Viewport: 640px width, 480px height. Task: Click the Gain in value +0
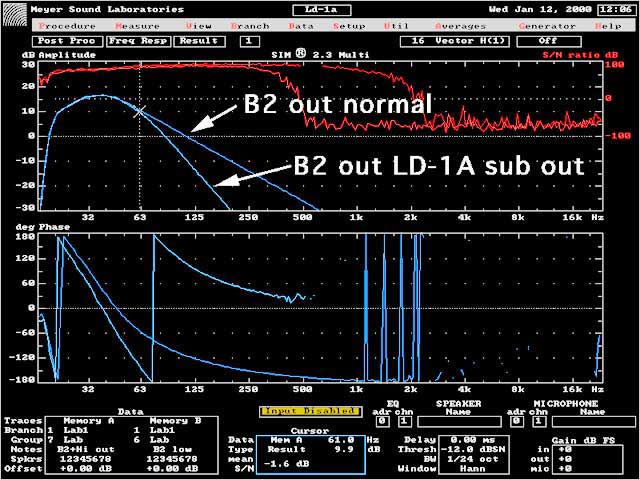[x=566, y=449]
